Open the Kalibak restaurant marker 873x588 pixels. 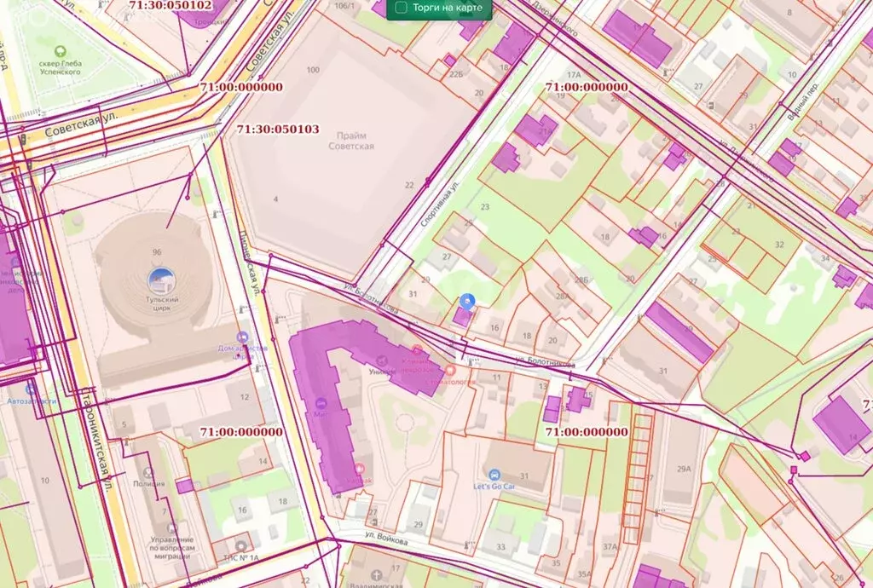pos(359,469)
